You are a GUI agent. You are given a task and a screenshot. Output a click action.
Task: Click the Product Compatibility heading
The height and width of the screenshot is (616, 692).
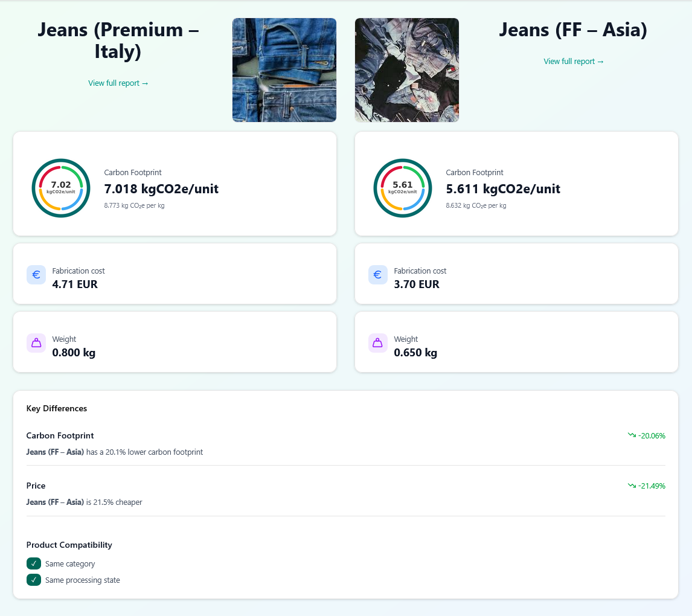pos(69,545)
